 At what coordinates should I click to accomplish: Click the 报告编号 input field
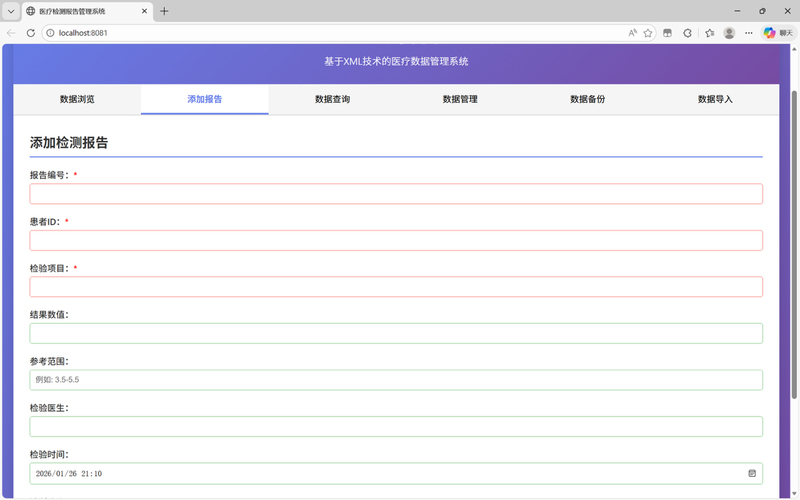point(396,194)
